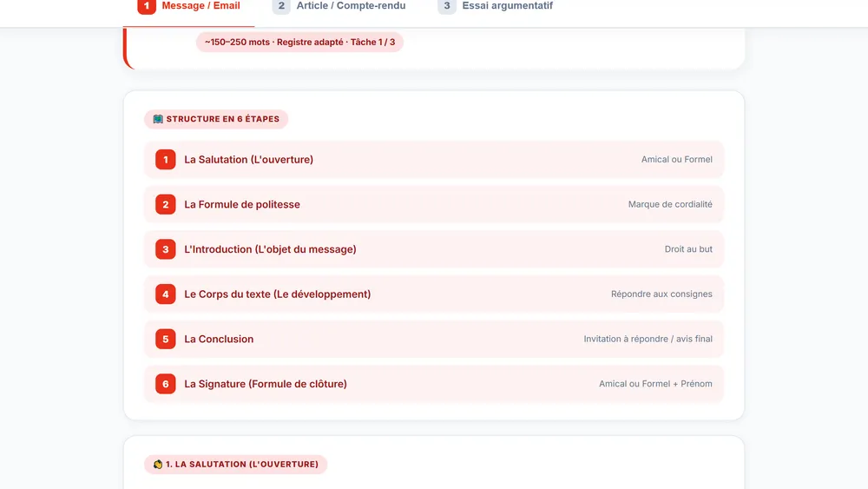This screenshot has width=868, height=489.
Task: Click the '~150–250 mots · Registre adapté' pill
Action: (299, 42)
